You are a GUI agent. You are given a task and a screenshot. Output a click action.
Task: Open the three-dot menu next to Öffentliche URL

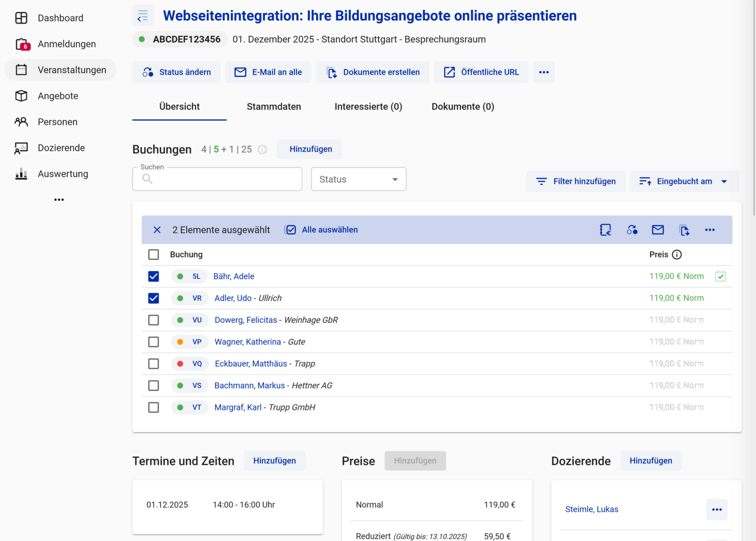point(543,72)
